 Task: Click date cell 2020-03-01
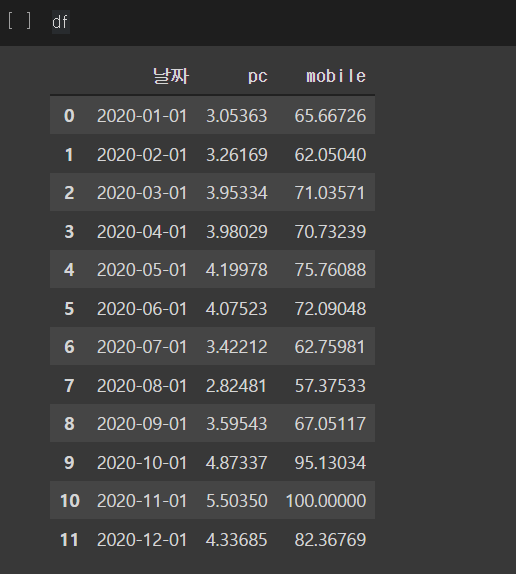coord(142,193)
